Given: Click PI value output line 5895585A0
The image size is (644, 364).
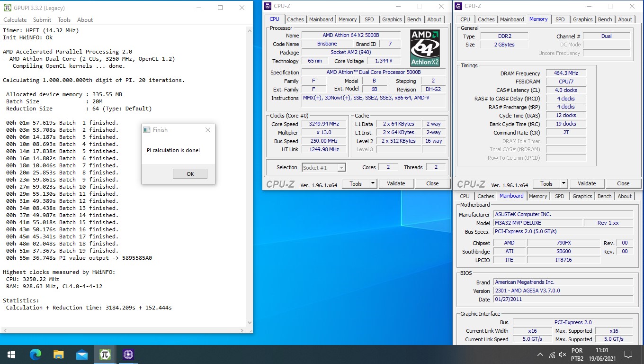Looking at the screenshot, I should (79, 258).
